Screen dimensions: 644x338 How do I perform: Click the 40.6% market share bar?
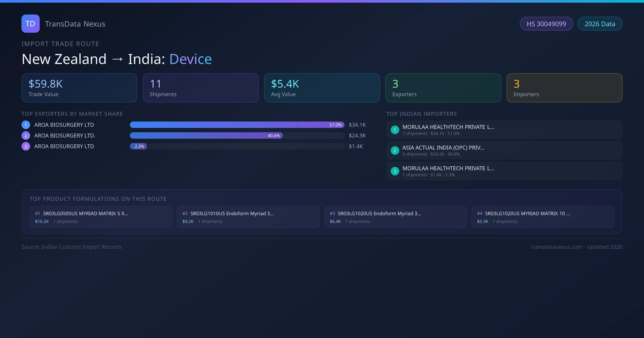[206, 135]
